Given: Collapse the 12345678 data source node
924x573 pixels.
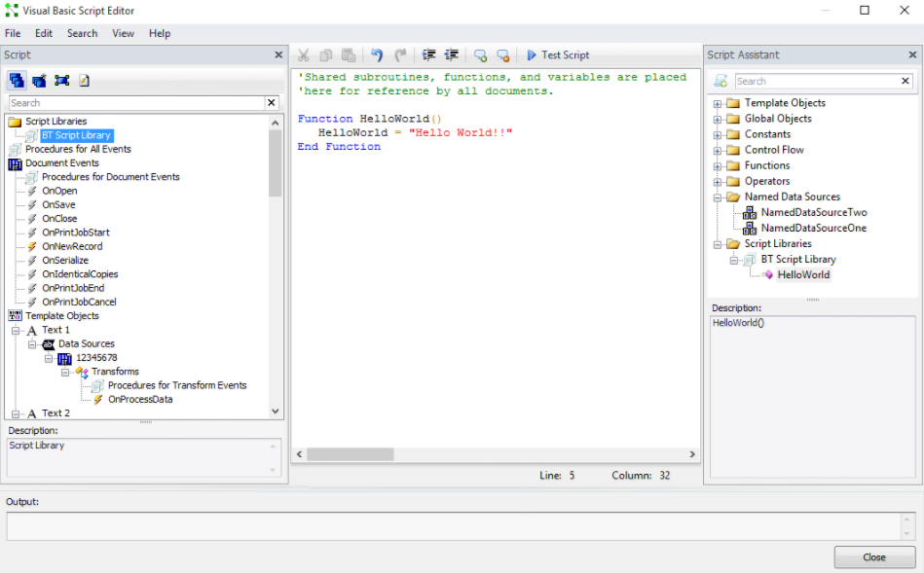Looking at the screenshot, I should click(49, 358).
